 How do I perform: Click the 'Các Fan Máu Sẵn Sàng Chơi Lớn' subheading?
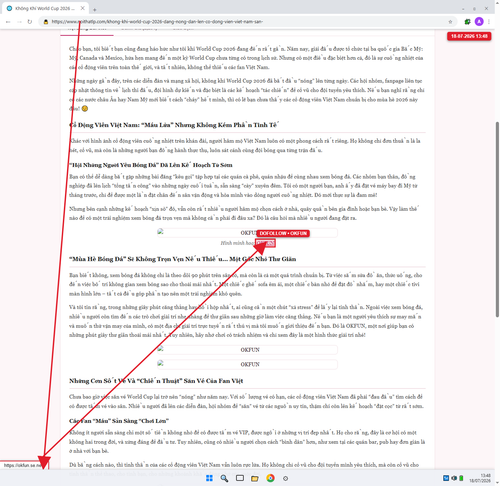click(119, 421)
